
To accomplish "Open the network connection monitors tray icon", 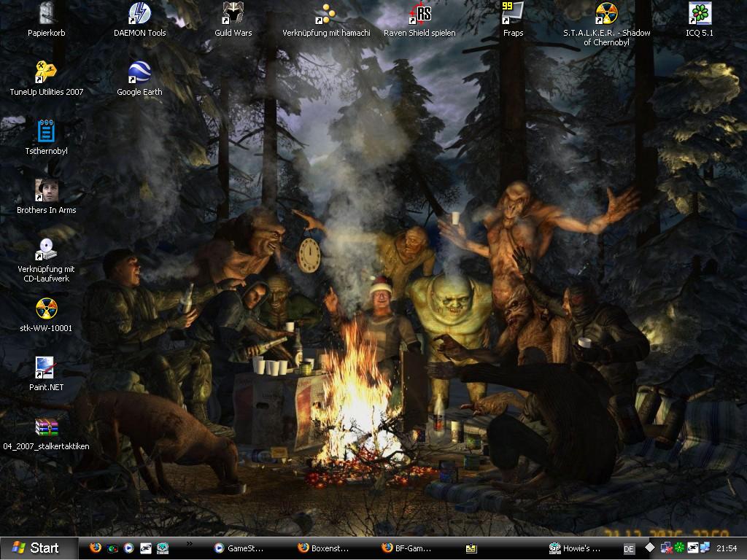I will (705, 548).
